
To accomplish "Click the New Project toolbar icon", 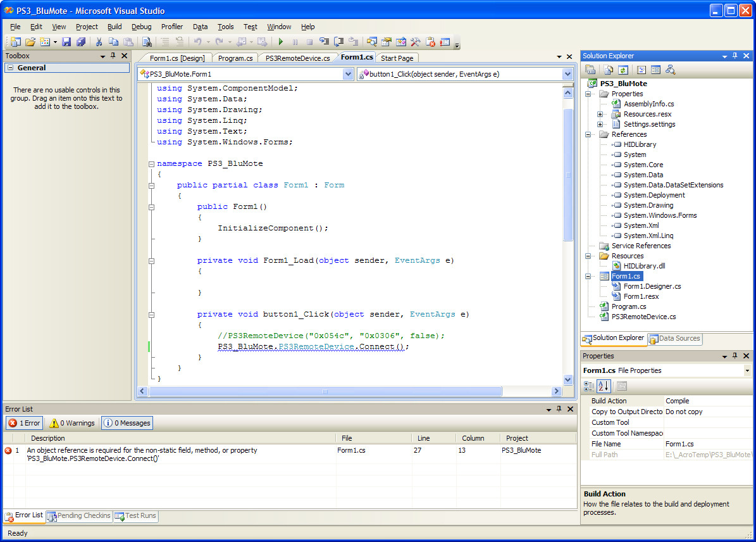I will click(15, 42).
